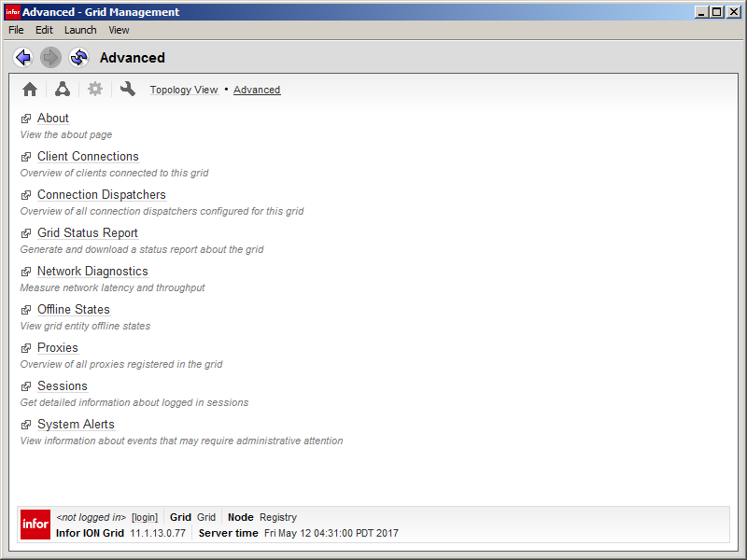
Task: Click the Infor logo in status bar
Action: (35, 525)
